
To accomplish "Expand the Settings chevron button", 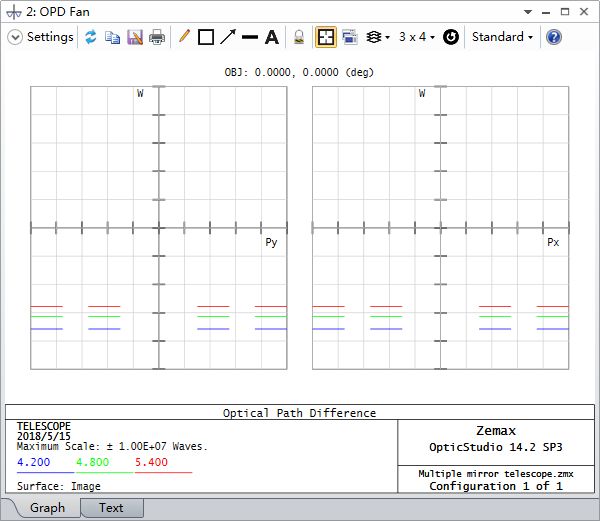I will [x=15, y=37].
